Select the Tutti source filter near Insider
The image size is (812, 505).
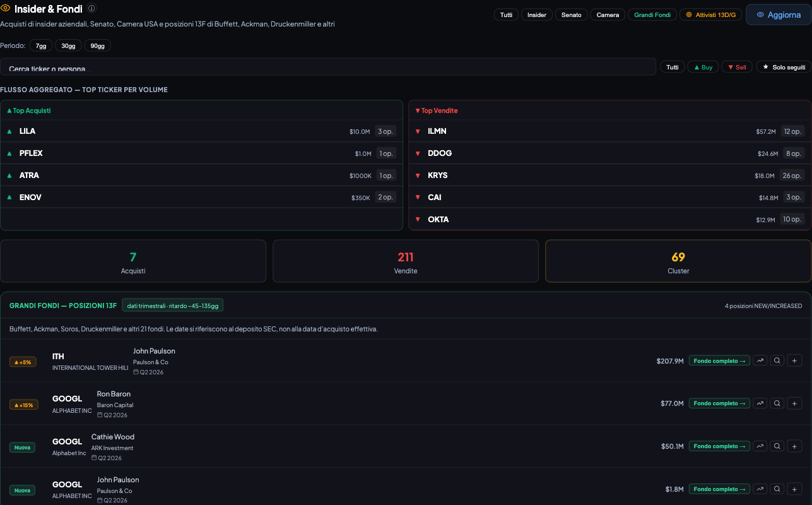(506, 15)
